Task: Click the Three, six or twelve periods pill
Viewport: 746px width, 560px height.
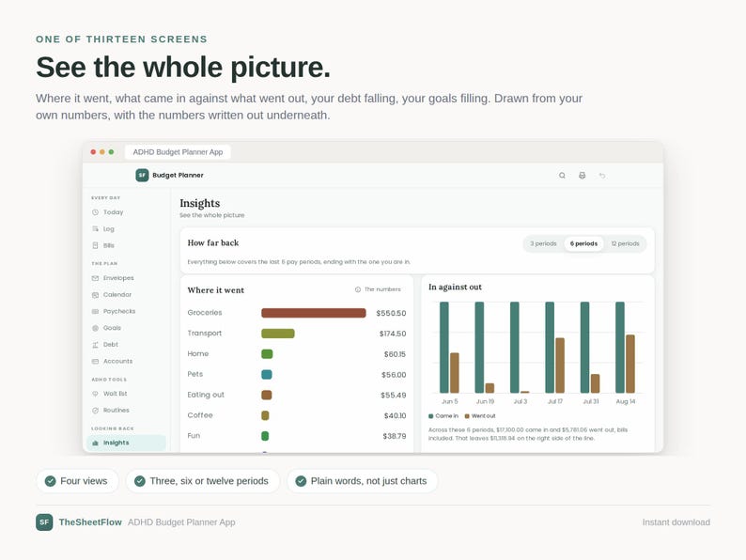Action: click(203, 481)
